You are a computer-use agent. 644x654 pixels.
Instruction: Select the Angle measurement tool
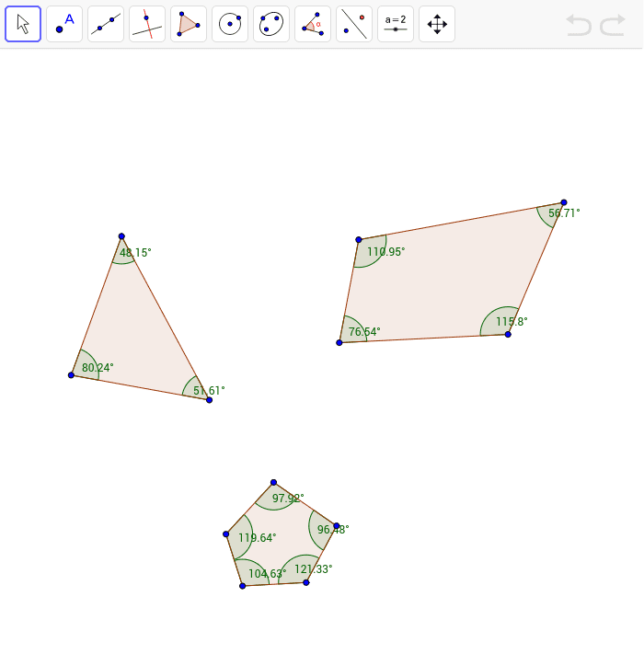click(x=313, y=24)
